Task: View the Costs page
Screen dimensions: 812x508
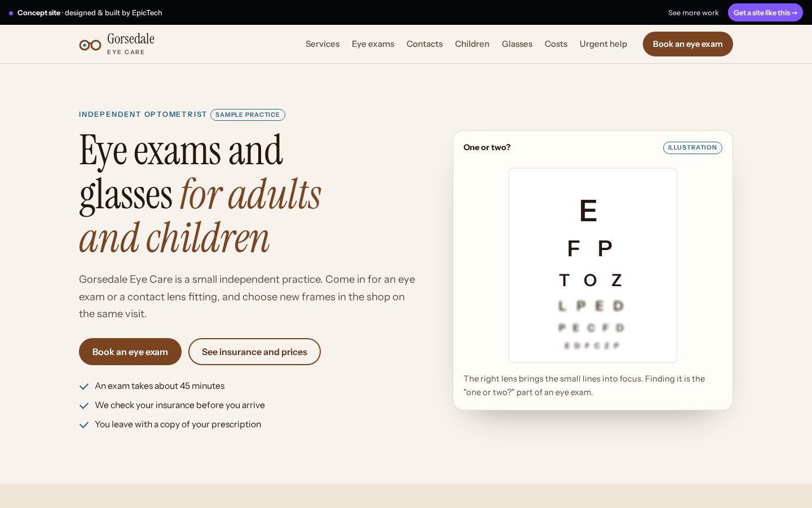Action: pyautogui.click(x=556, y=44)
